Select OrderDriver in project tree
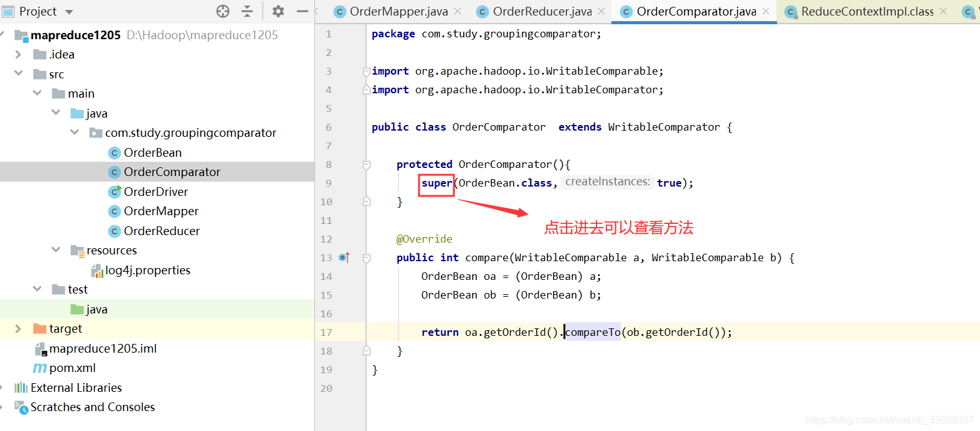The width and height of the screenshot is (980, 431). click(x=157, y=192)
